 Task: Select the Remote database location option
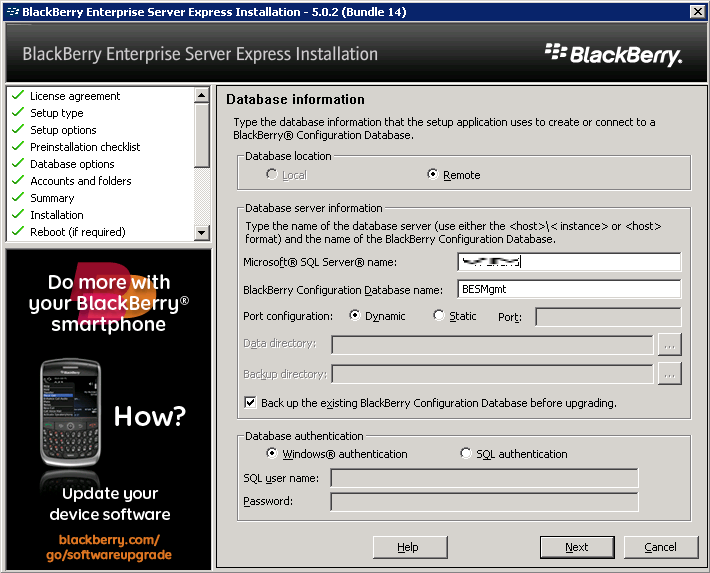pos(433,175)
